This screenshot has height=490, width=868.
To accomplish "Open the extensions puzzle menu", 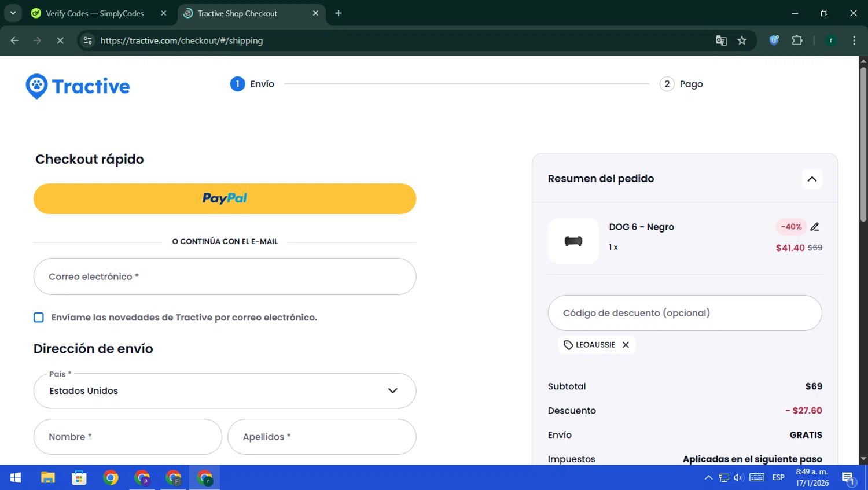I will click(x=797, y=40).
